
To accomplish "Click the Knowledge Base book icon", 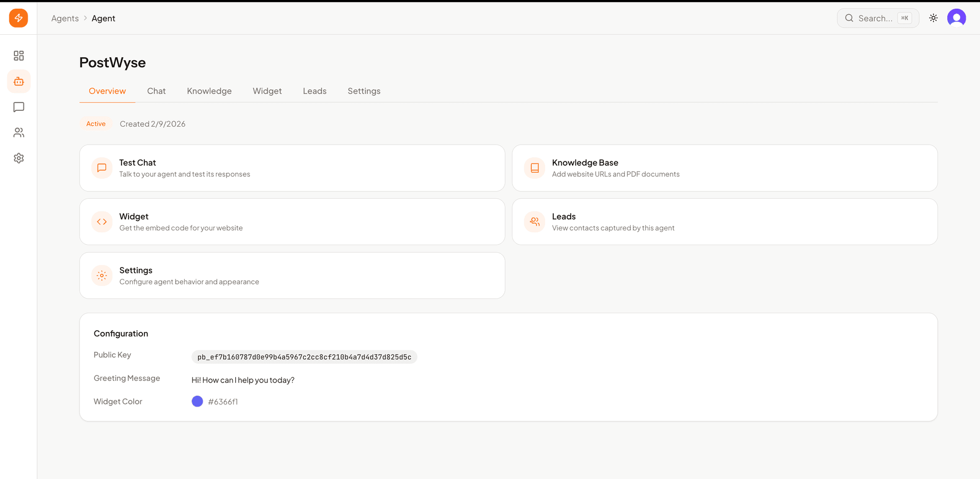I will coord(534,167).
